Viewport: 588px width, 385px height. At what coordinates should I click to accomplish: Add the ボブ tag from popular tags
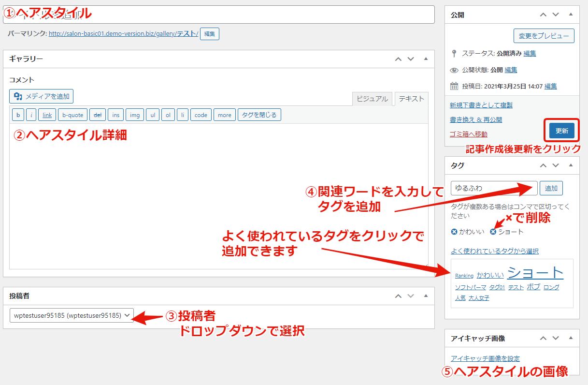tap(533, 287)
